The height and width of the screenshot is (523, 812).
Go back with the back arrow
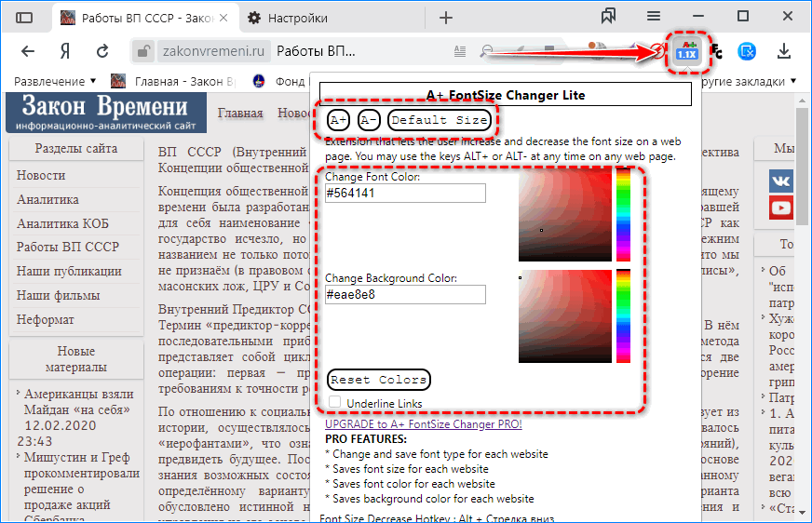(28, 51)
